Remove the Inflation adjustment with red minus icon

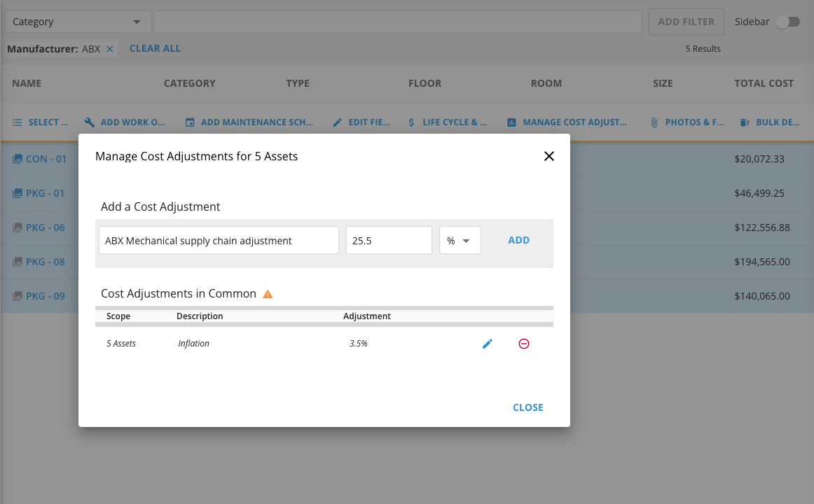coord(524,344)
